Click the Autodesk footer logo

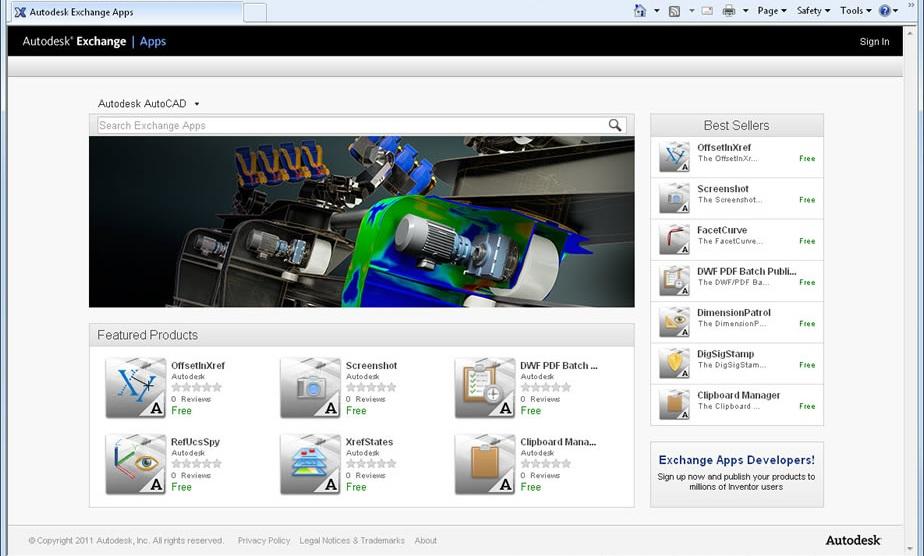pyautogui.click(x=853, y=540)
